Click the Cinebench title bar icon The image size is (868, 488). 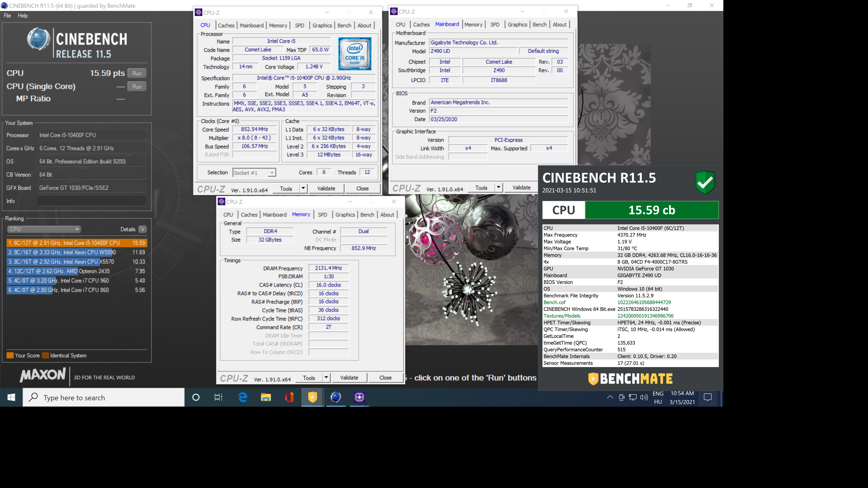(x=4, y=5)
